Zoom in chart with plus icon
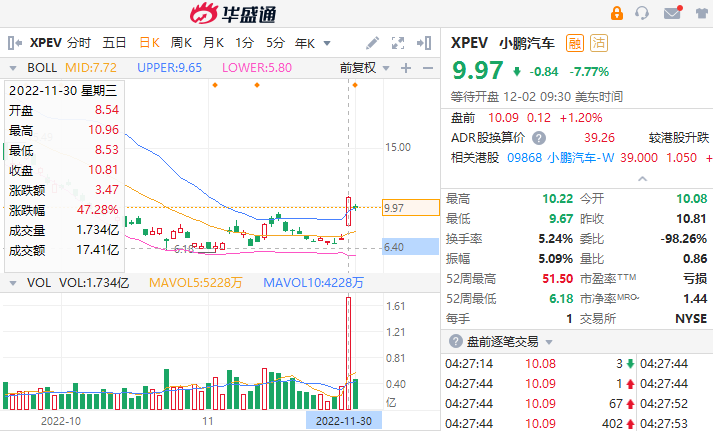Screen dimensions: 713x431 [406, 68]
